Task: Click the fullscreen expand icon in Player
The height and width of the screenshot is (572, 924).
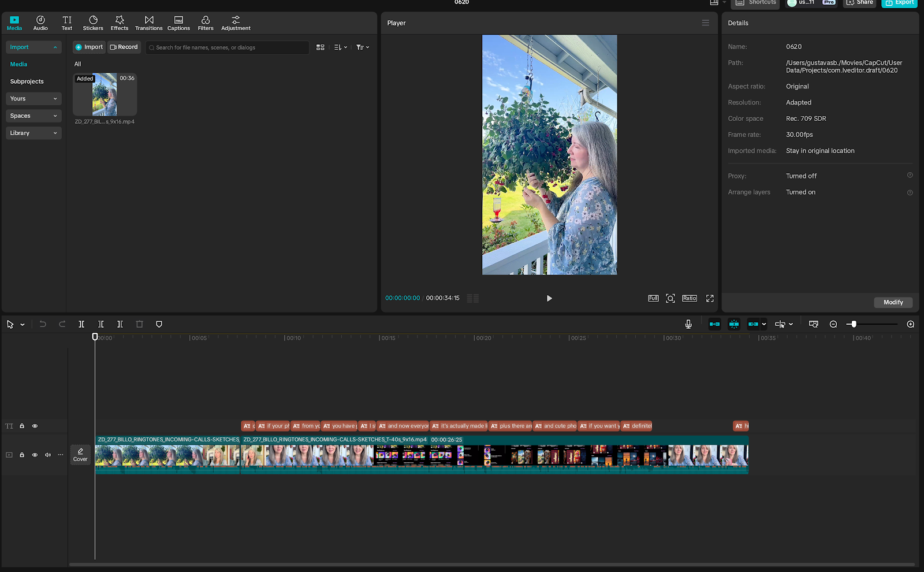Action: 710,298
